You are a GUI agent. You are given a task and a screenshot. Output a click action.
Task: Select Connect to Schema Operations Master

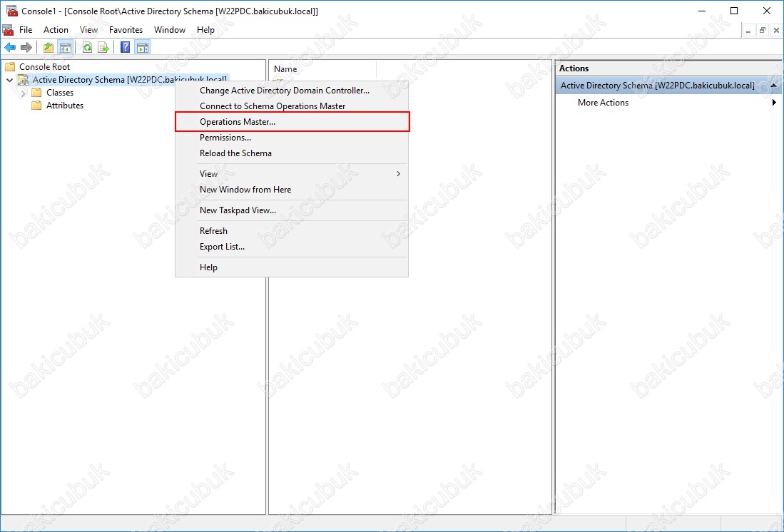(292, 106)
